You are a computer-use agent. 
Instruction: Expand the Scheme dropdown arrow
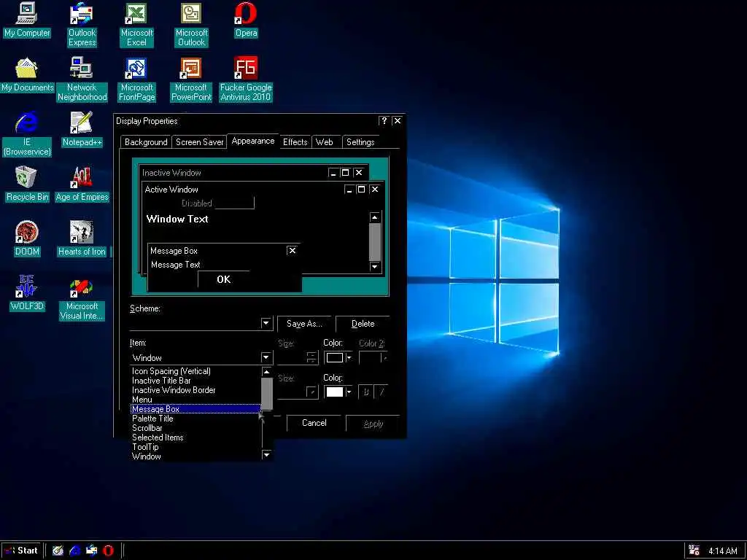pyautogui.click(x=266, y=323)
